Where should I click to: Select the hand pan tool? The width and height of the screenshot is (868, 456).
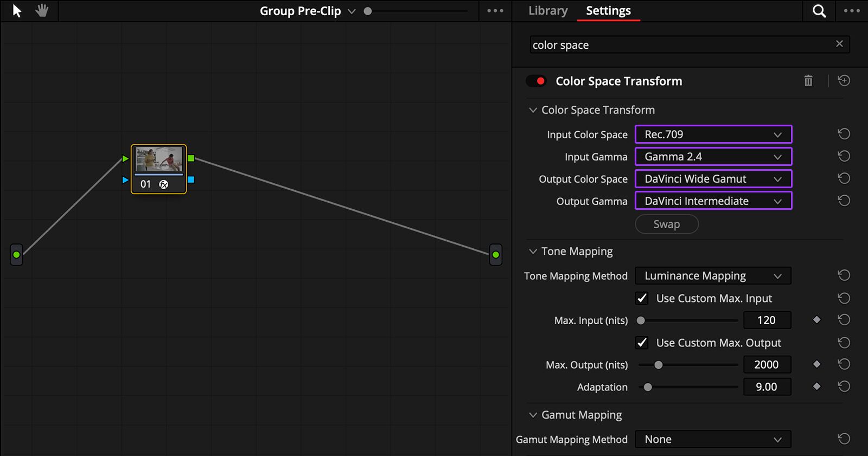pos(42,11)
